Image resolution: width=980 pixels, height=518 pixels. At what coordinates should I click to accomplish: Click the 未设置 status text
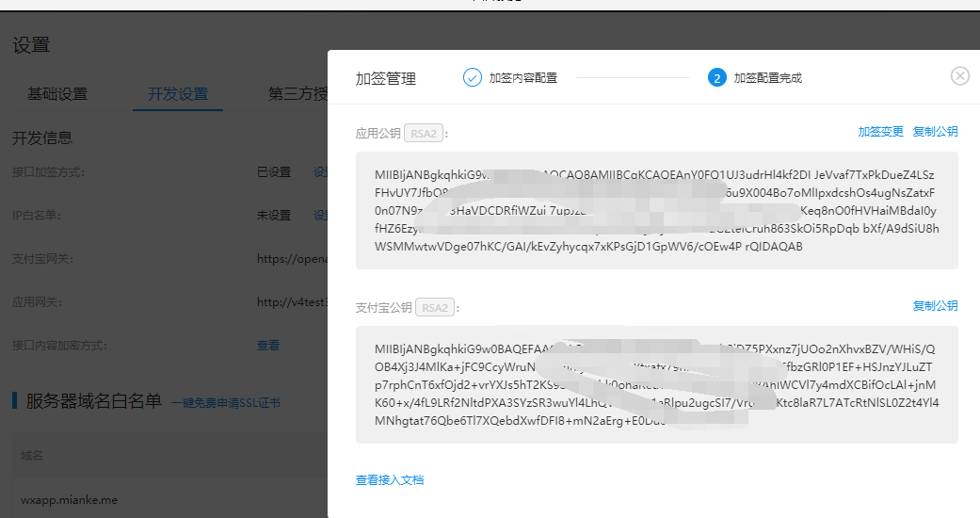[274, 216]
